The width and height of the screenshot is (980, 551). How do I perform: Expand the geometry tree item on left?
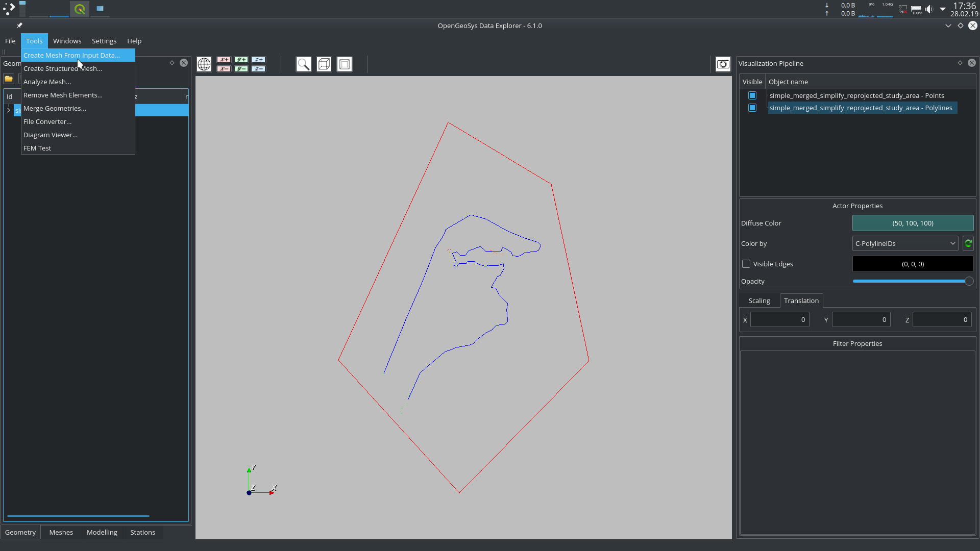tap(8, 110)
